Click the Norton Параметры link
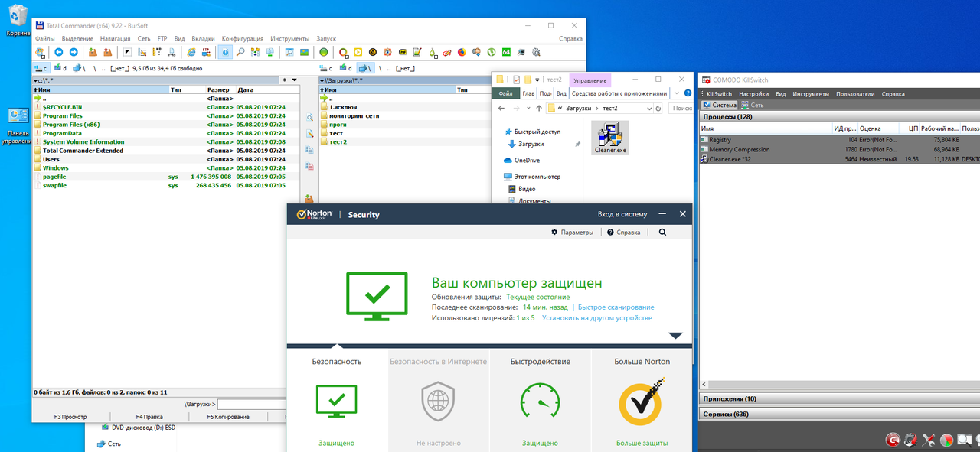Image resolution: width=980 pixels, height=452 pixels. click(x=572, y=232)
